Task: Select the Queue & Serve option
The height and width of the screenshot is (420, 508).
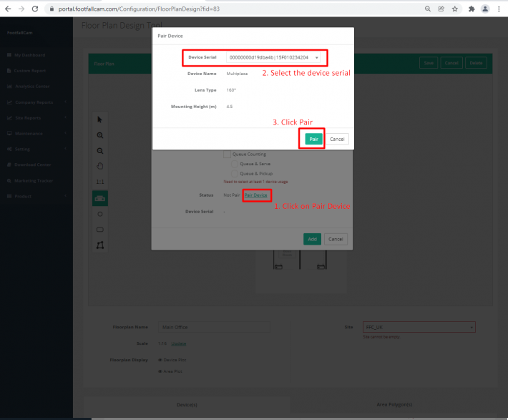Action: (x=235, y=164)
